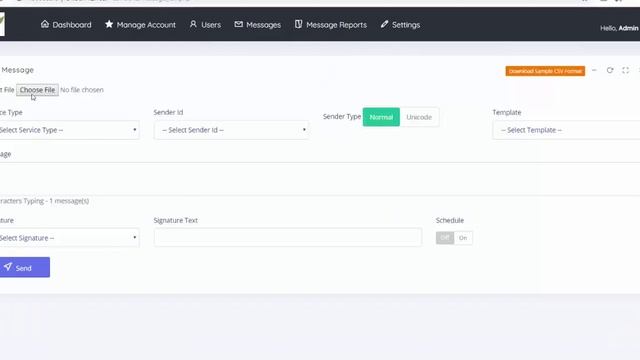Click the Sender Type label
The image size is (640, 360).
pyautogui.click(x=342, y=117)
